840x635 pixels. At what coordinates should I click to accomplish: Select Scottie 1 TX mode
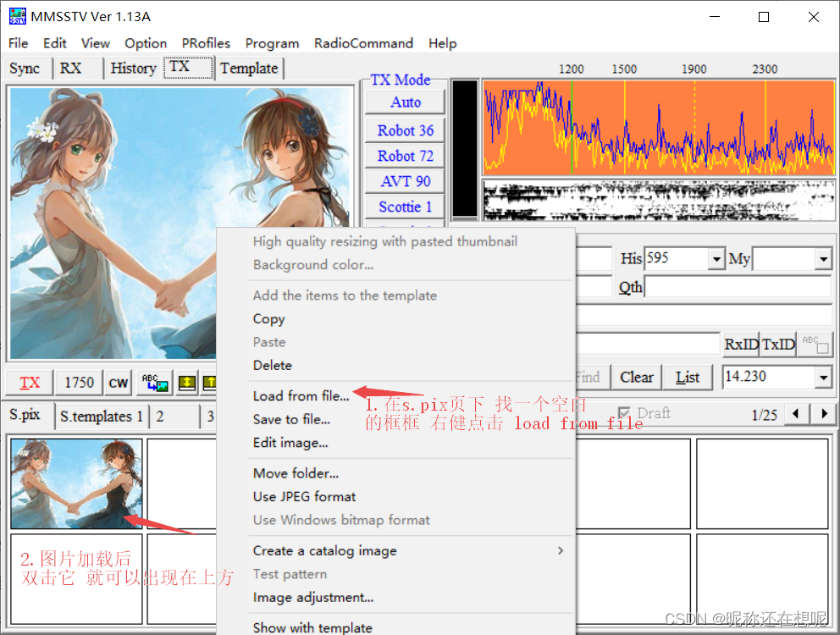406,207
